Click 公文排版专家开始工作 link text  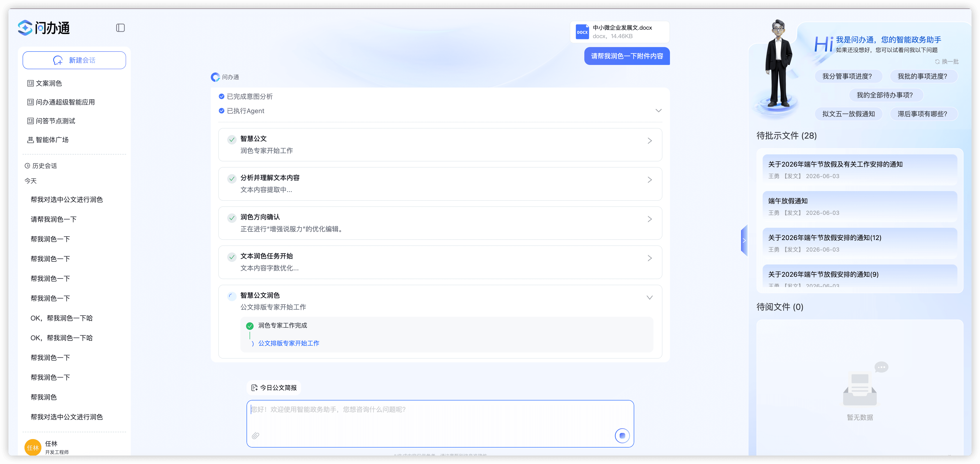289,343
